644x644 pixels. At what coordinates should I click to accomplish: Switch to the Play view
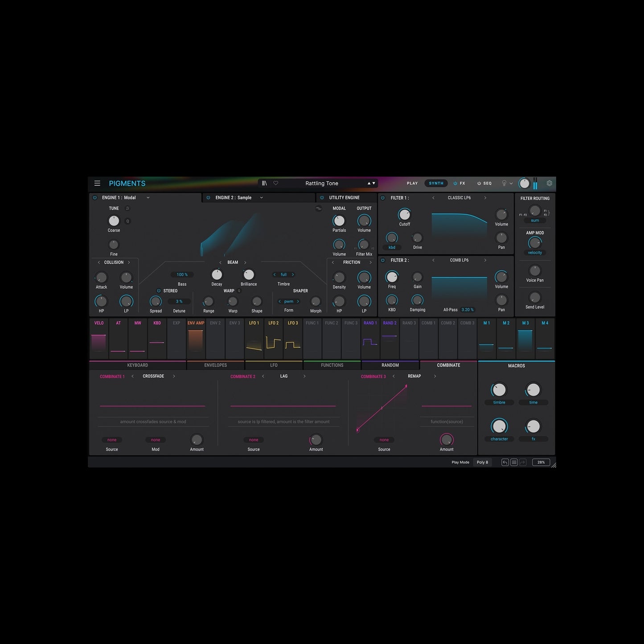click(x=412, y=183)
